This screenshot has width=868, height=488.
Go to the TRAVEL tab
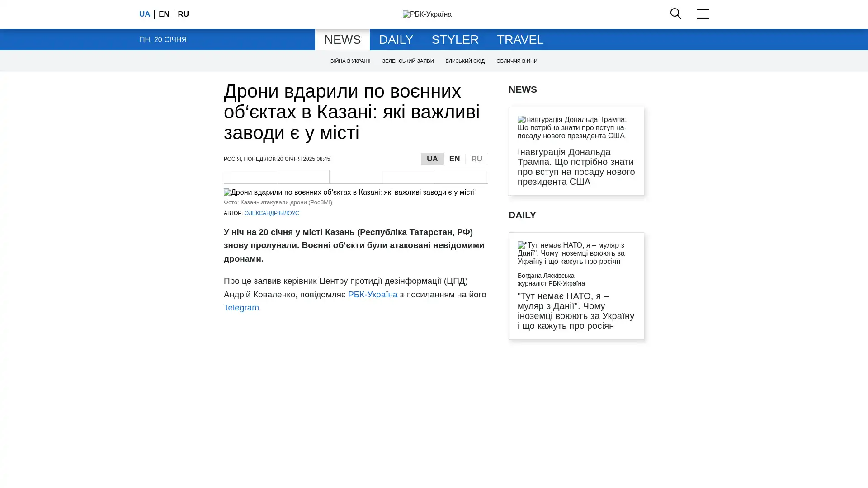(x=520, y=40)
